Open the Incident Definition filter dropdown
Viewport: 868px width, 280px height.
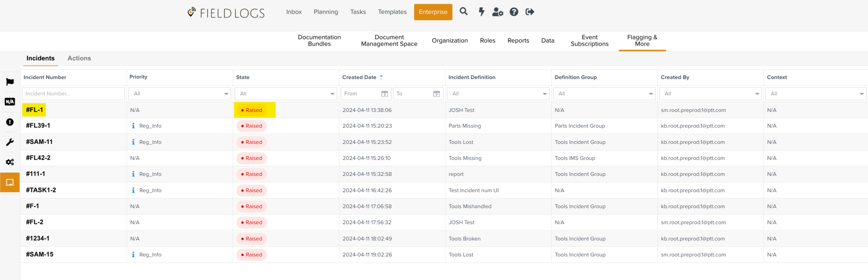(498, 94)
